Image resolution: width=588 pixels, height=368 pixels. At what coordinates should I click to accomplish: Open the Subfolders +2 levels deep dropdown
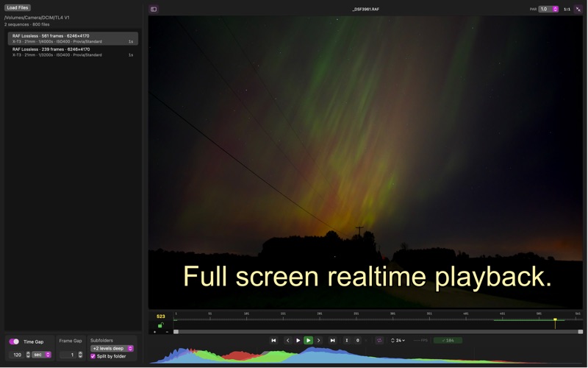(x=112, y=348)
